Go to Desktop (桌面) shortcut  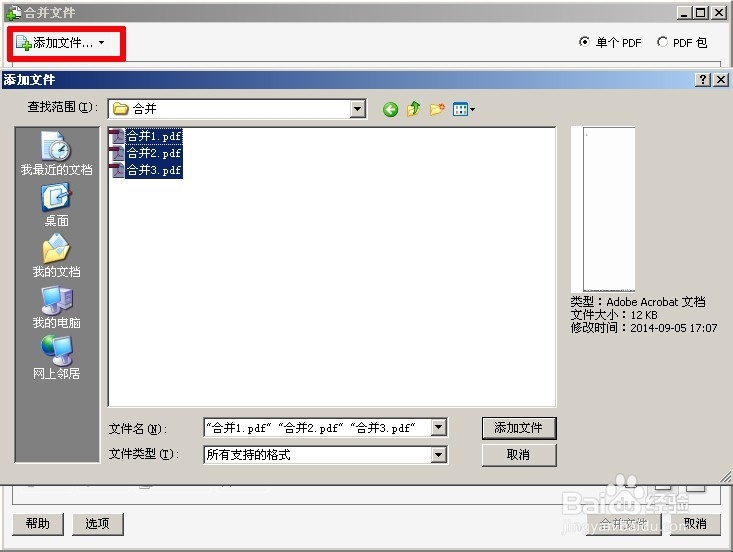point(57,205)
